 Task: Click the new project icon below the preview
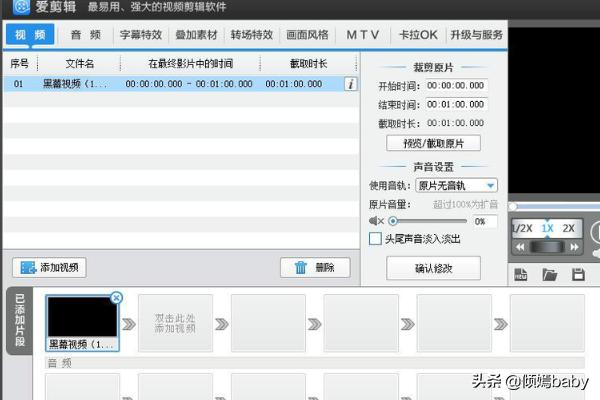click(521, 274)
